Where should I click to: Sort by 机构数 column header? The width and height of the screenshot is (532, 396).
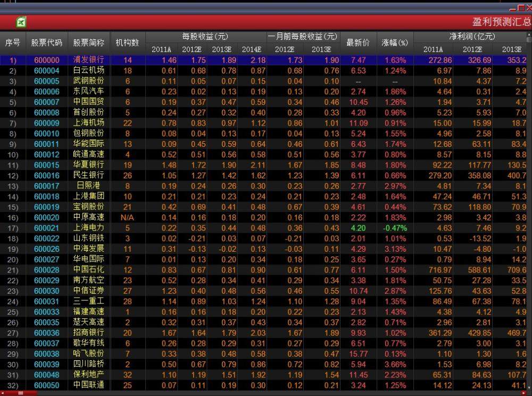click(128, 43)
